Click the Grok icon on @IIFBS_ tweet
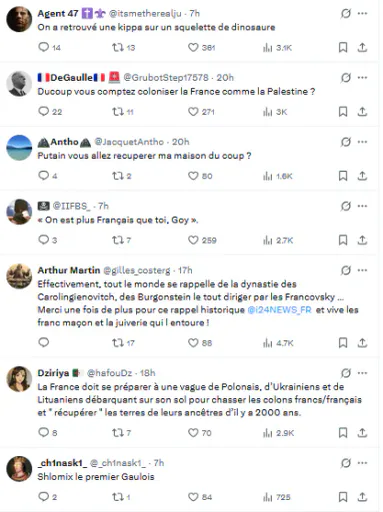 click(x=346, y=206)
